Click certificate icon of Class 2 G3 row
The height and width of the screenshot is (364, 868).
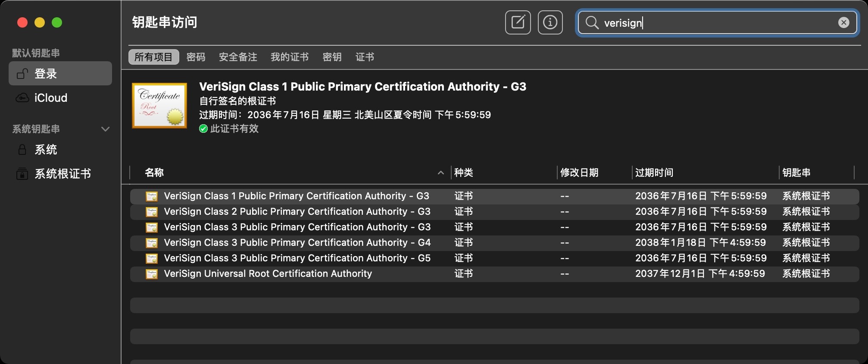tap(152, 212)
